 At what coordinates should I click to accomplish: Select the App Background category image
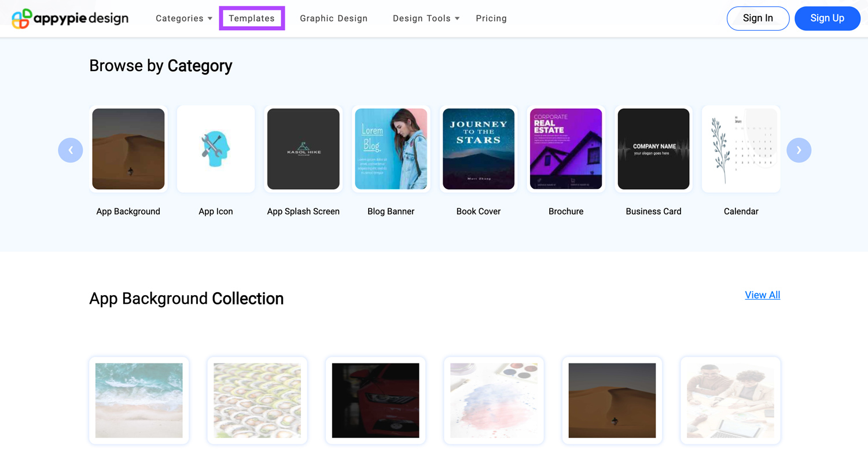click(128, 149)
